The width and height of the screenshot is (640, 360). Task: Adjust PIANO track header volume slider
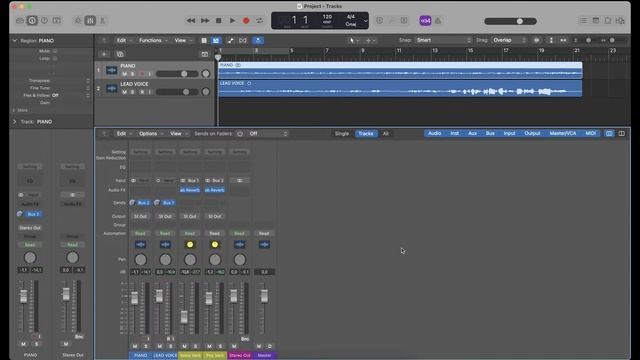click(177, 74)
